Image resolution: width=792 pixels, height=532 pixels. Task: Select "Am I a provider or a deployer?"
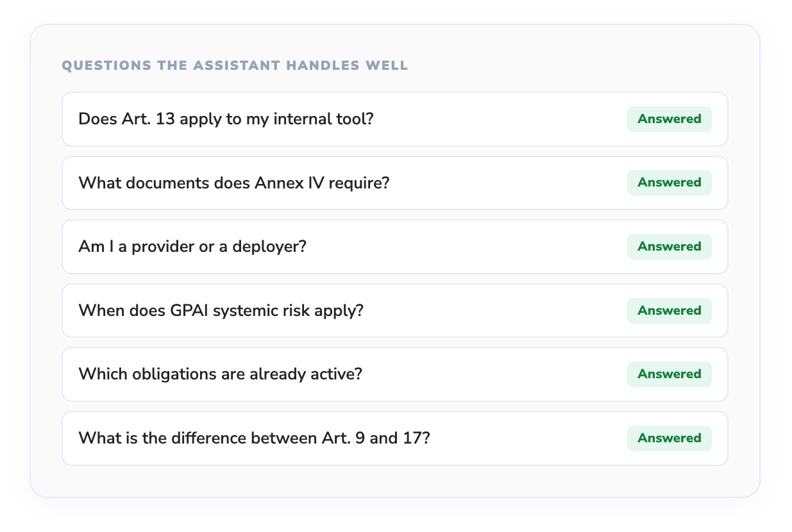192,247
